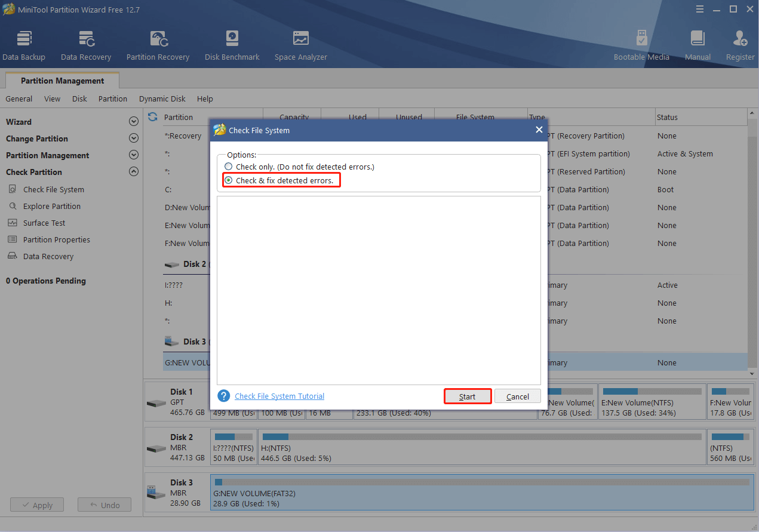This screenshot has width=759, height=532.
Task: Select I:????(NTFS) 50 MB block
Action: pyautogui.click(x=233, y=447)
